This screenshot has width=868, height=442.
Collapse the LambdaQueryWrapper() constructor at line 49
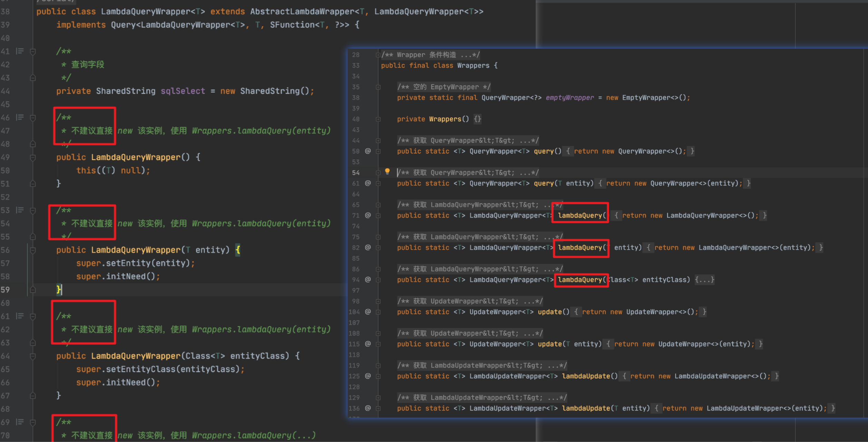pyautogui.click(x=33, y=158)
